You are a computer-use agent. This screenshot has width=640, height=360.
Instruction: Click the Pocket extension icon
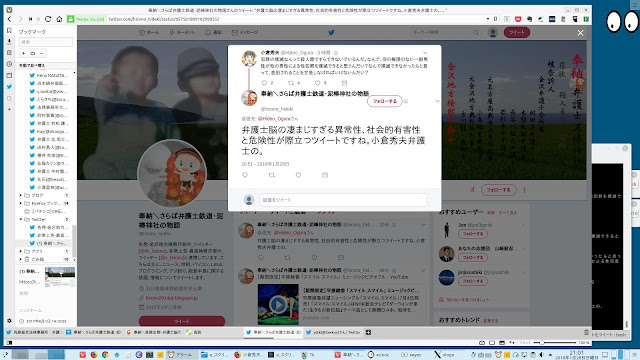[x=518, y=19]
